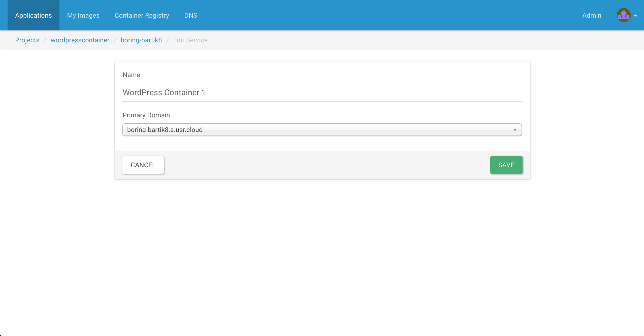Open wordpresscontainer breadcrumb link

coord(80,40)
